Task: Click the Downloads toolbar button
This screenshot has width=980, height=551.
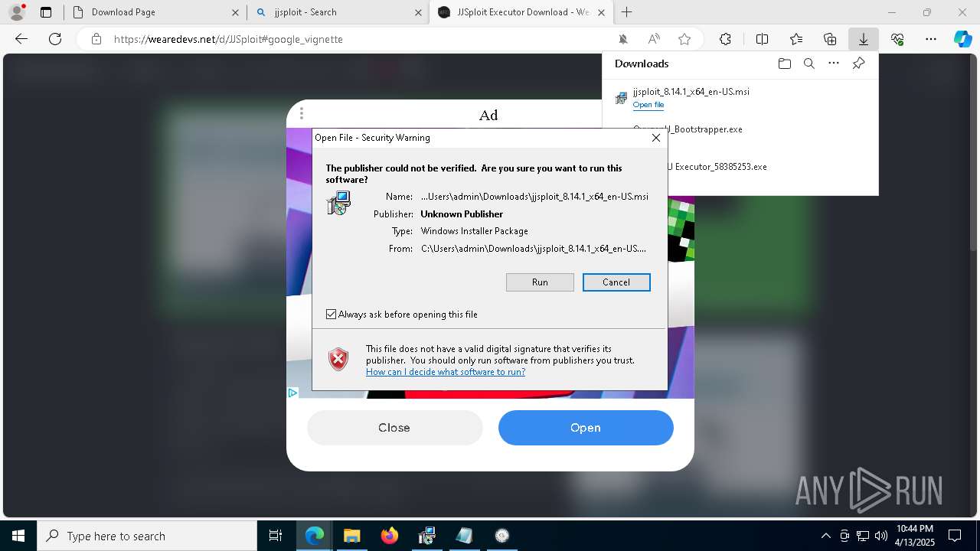Action: click(x=863, y=39)
